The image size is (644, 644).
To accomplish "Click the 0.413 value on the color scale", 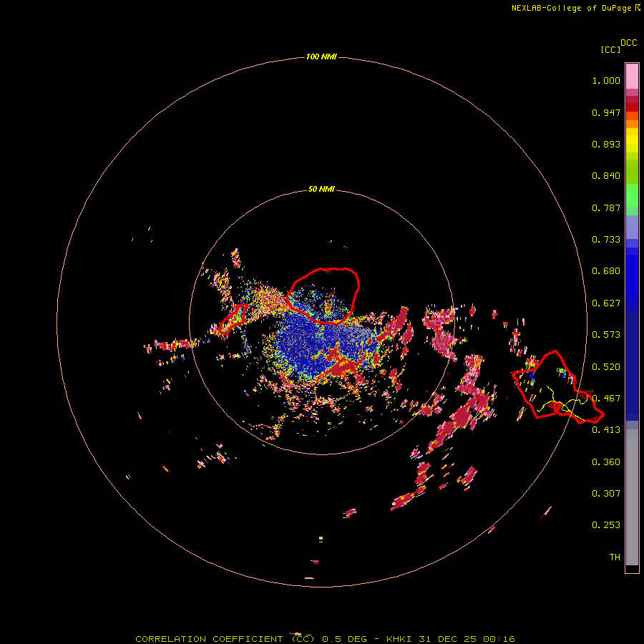I will (606, 430).
